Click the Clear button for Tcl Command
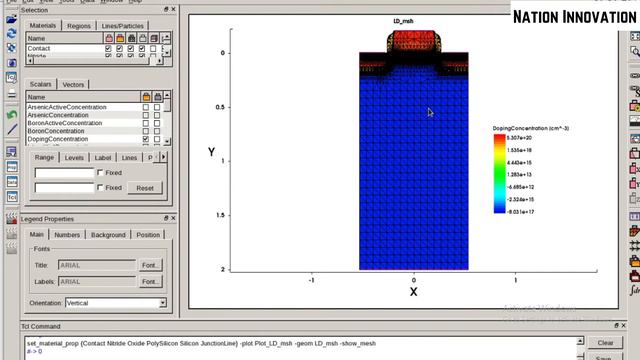The image size is (640, 360). [605, 343]
